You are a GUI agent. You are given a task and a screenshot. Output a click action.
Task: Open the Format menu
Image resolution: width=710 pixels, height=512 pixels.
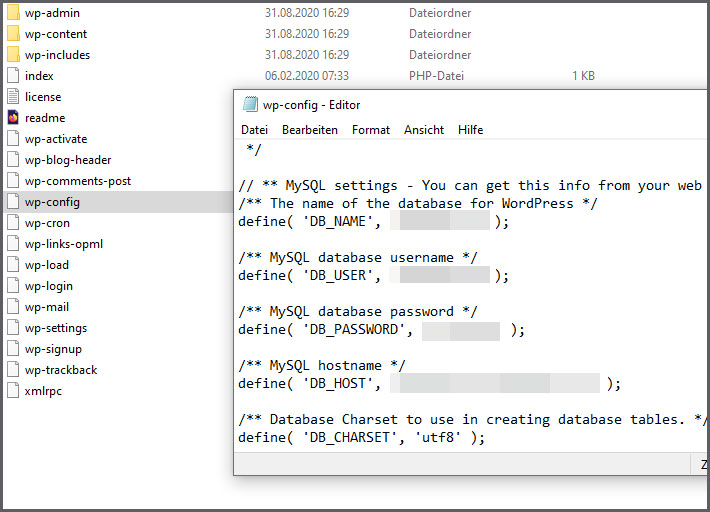[371, 130]
